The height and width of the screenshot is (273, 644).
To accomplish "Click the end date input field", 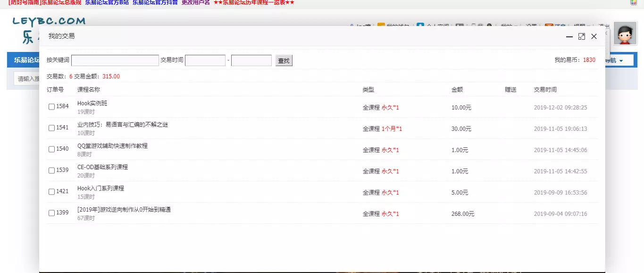I will [x=251, y=60].
